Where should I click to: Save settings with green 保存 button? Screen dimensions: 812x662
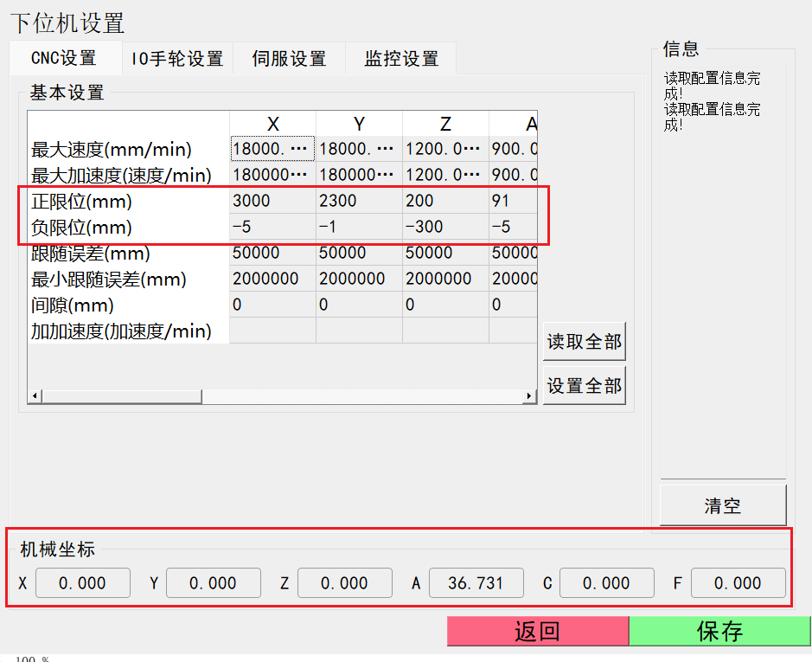(719, 632)
